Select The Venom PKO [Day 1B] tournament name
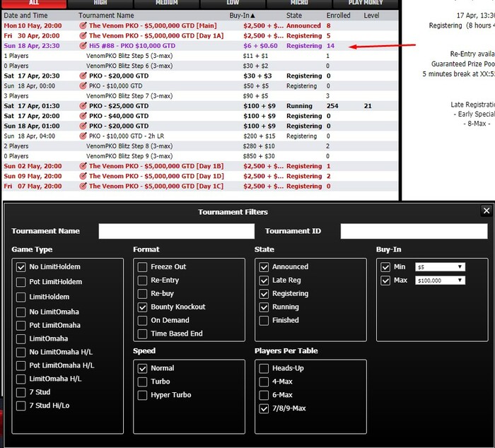Image resolution: width=495 pixels, height=448 pixels. coord(156,166)
